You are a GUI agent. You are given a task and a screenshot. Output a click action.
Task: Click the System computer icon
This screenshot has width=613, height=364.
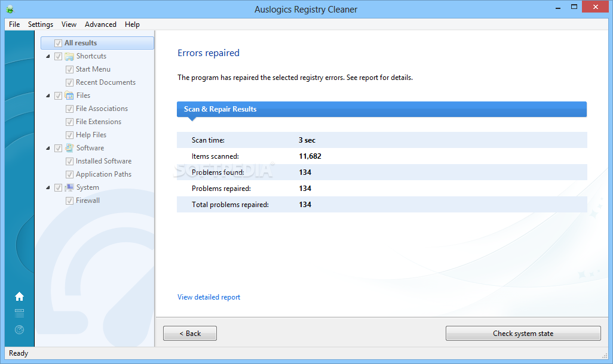[x=69, y=187]
